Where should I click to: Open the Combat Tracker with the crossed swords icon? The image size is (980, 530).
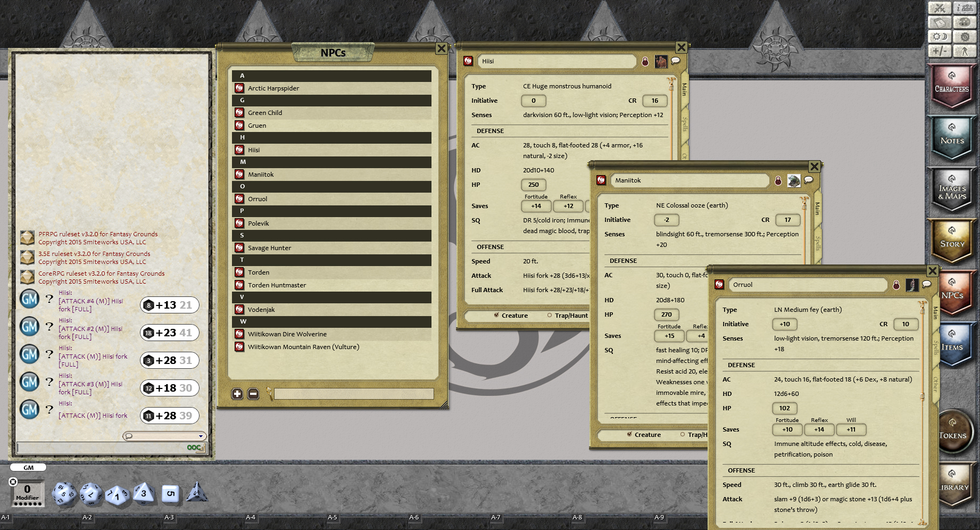(940, 8)
